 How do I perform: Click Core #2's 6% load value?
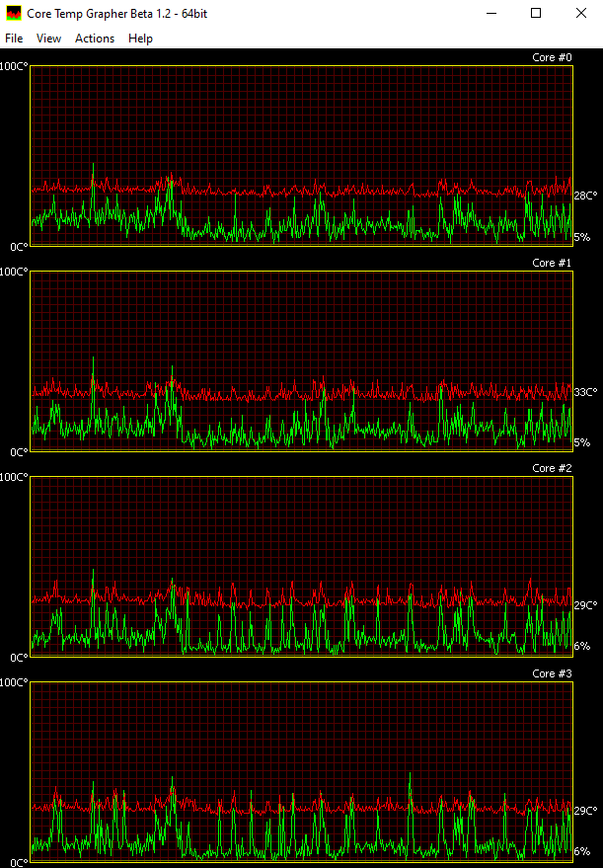tap(582, 646)
